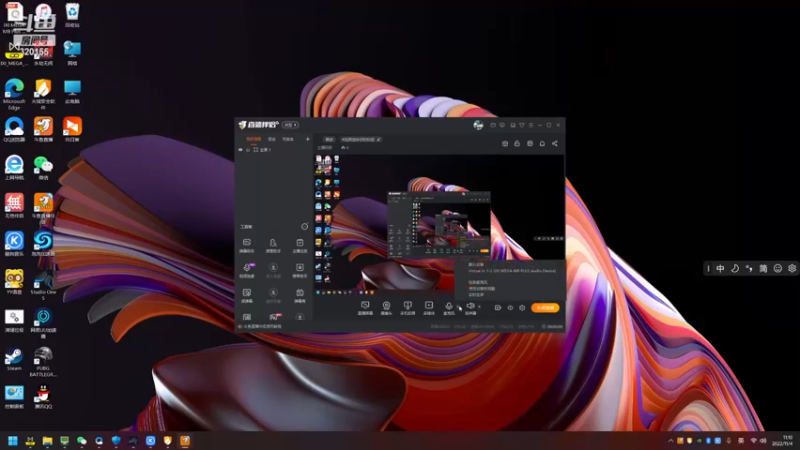The height and width of the screenshot is (450, 800).
Task: Click the camera screenshot icon above the preview
Action: pos(505,144)
